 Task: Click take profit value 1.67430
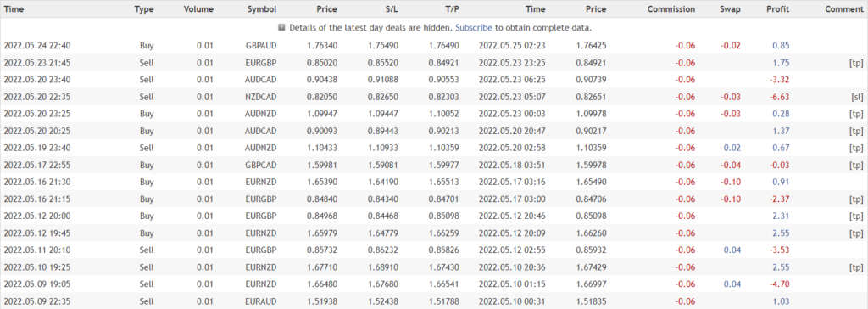tap(443, 267)
